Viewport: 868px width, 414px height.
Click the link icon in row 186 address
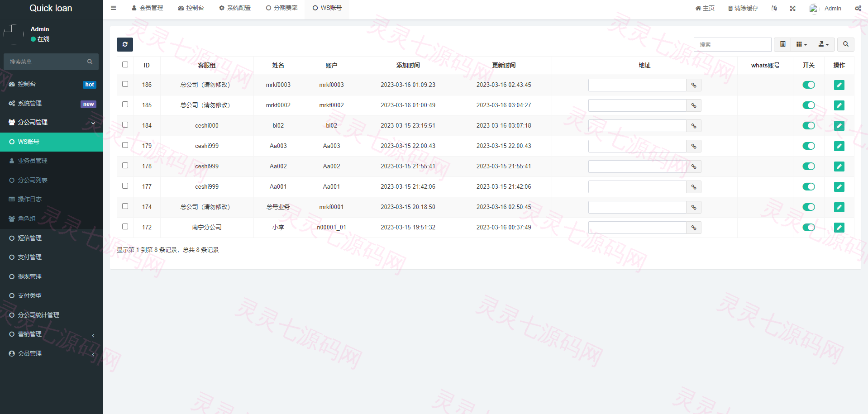(694, 85)
